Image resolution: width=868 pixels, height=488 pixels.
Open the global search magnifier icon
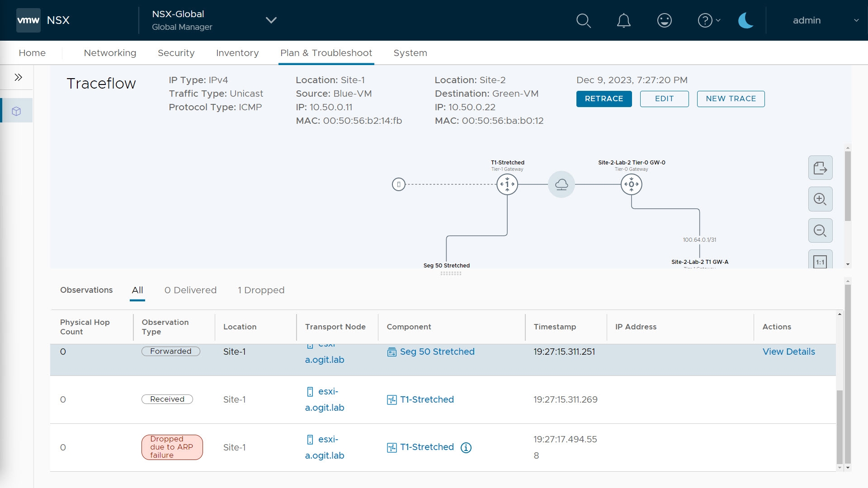tap(583, 20)
